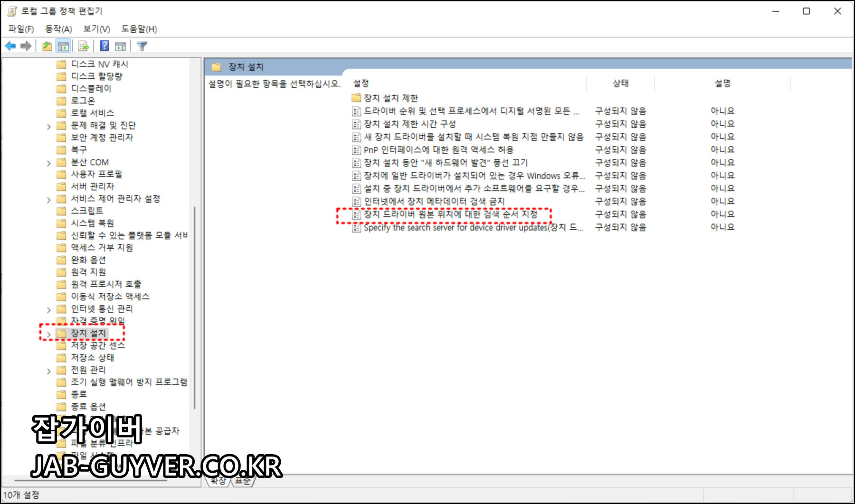Switch to the 표준 tab
The height and width of the screenshot is (504, 855).
coord(242,480)
